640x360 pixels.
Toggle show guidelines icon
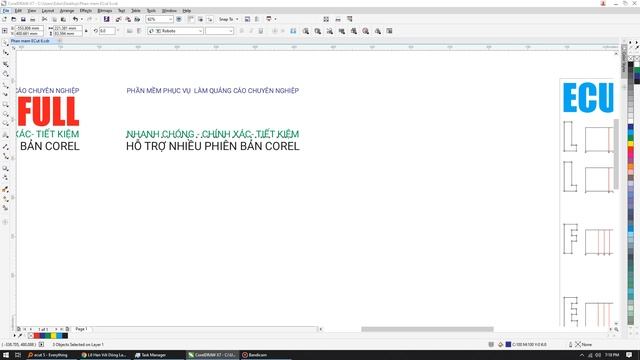(209, 19)
